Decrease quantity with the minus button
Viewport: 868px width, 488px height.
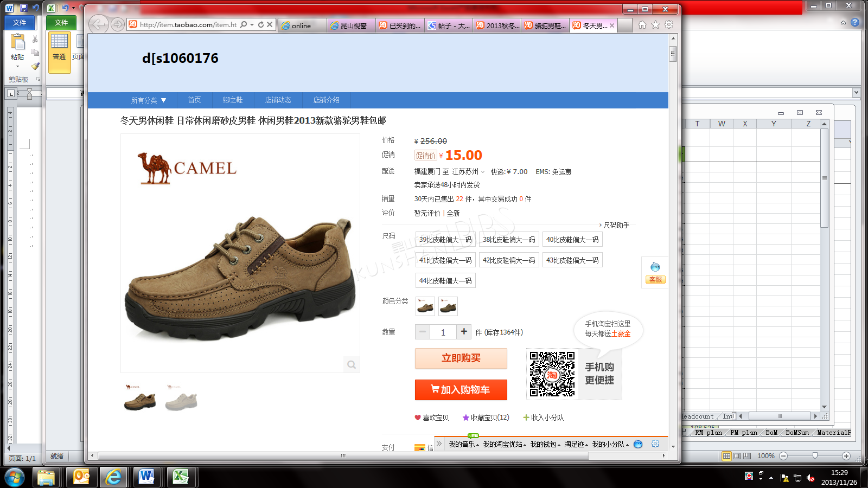coord(423,332)
